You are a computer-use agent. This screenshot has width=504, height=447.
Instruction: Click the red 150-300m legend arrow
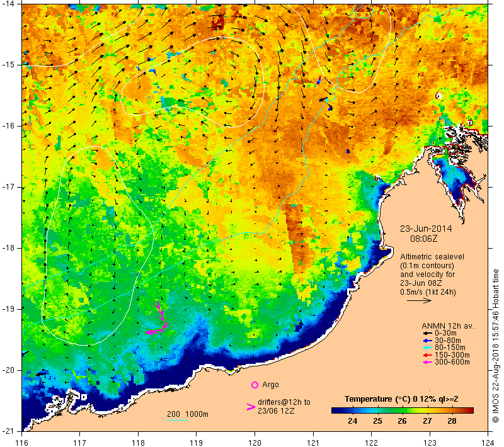click(x=428, y=355)
